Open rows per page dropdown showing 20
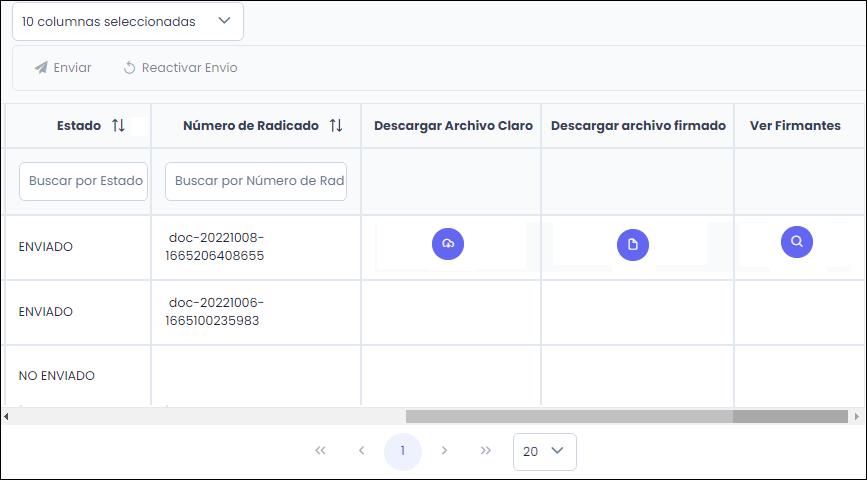Image resolution: width=868 pixels, height=480 pixels. 544,451
